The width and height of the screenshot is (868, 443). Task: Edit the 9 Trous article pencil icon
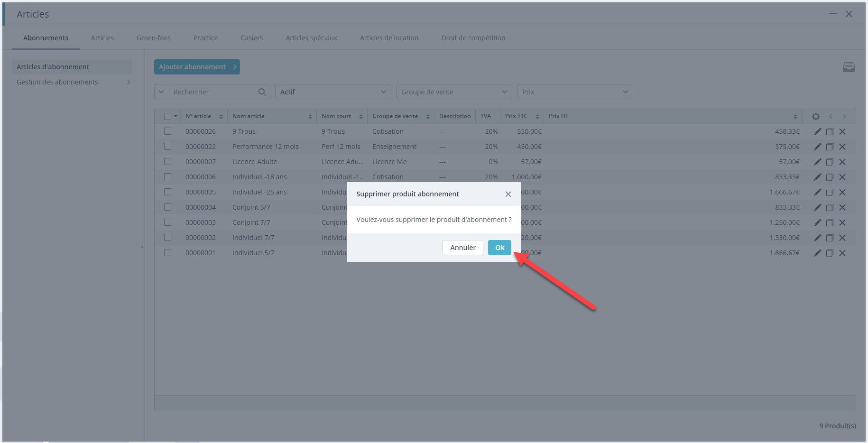click(x=817, y=131)
